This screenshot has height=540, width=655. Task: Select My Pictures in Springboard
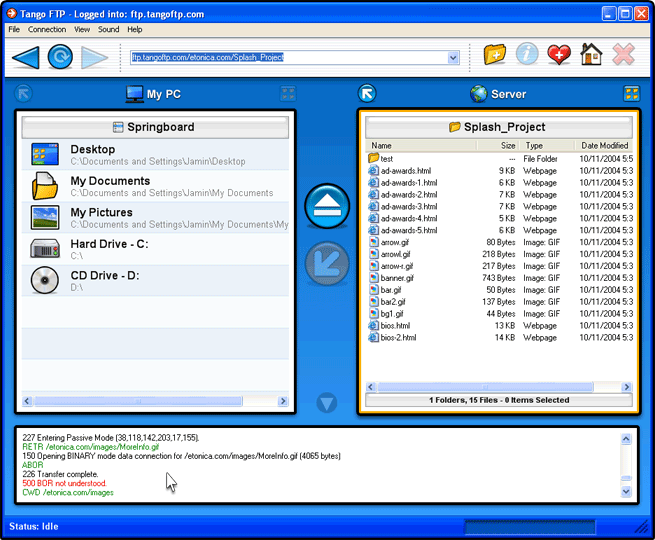(x=155, y=218)
